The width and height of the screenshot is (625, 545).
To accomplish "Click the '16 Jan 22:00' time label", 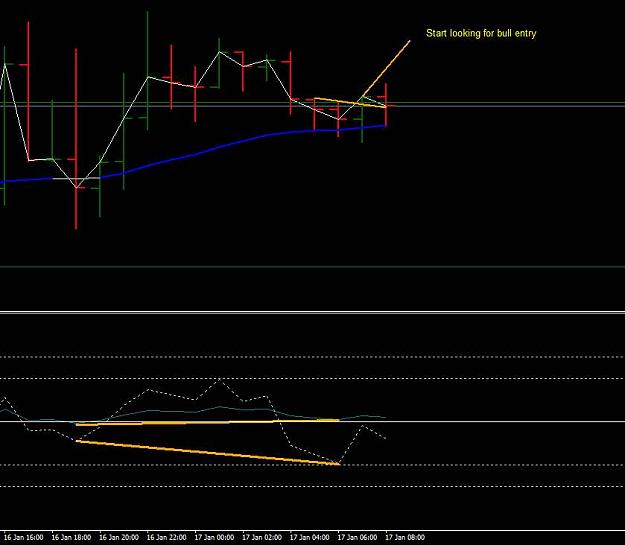I will point(167,537).
